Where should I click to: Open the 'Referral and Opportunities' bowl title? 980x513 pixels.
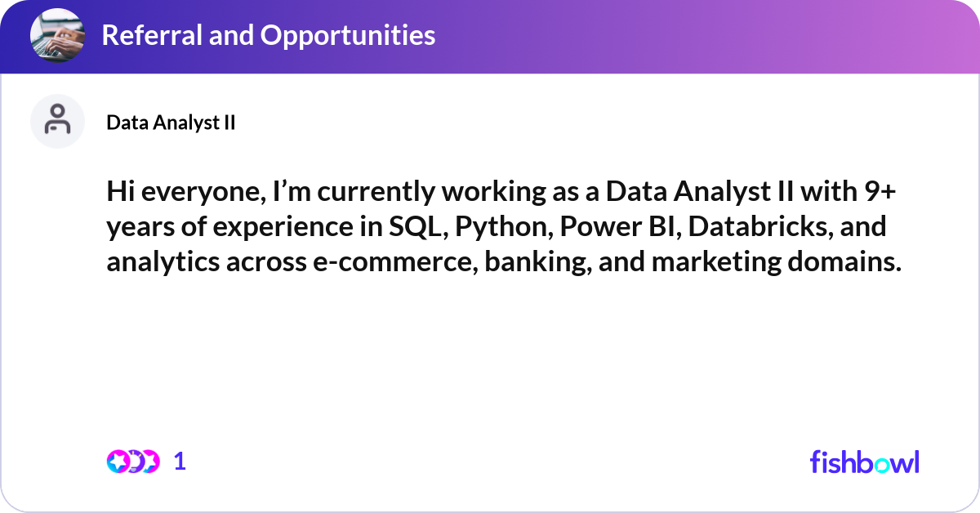(x=269, y=35)
